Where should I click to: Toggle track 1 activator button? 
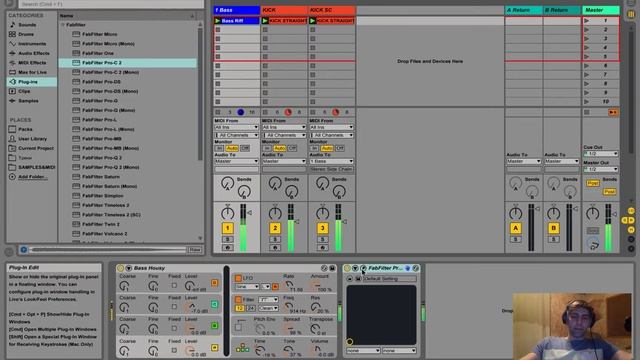click(228, 228)
